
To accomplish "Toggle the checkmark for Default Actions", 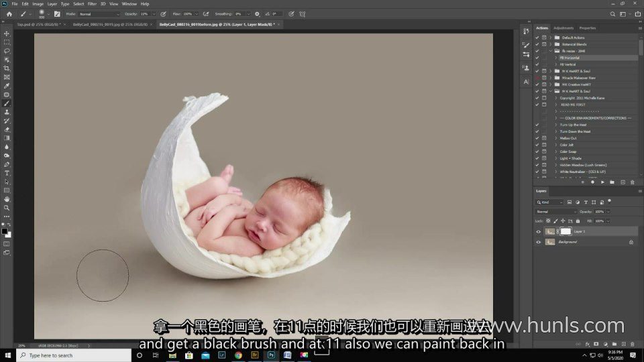I will (537, 38).
